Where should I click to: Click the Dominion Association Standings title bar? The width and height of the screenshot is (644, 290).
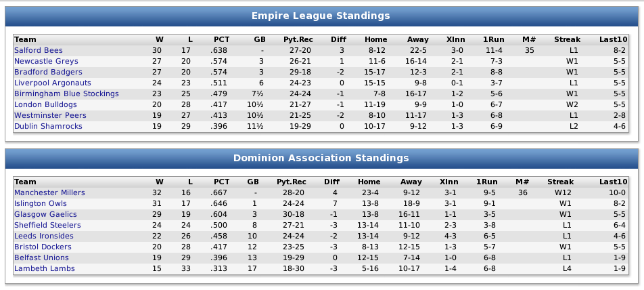(x=321, y=158)
